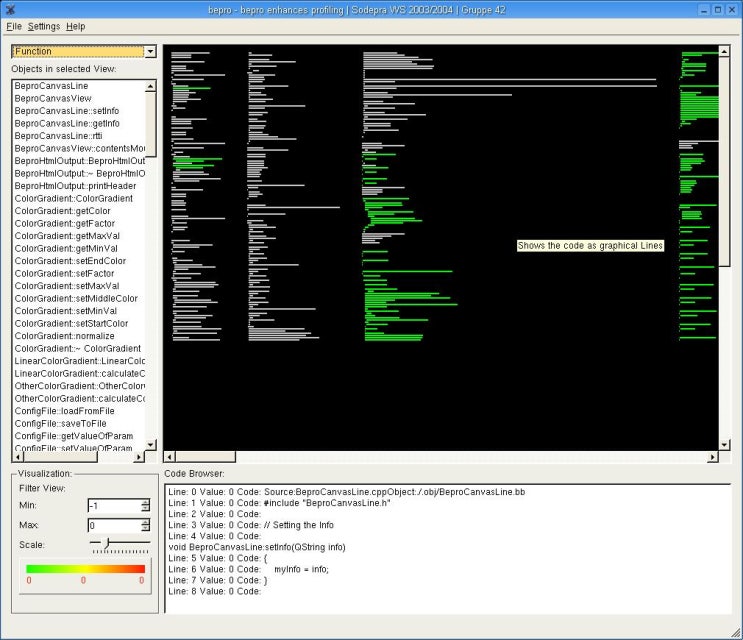
Task: Click canvas horizontal scrollbar thumb
Action: 205,457
